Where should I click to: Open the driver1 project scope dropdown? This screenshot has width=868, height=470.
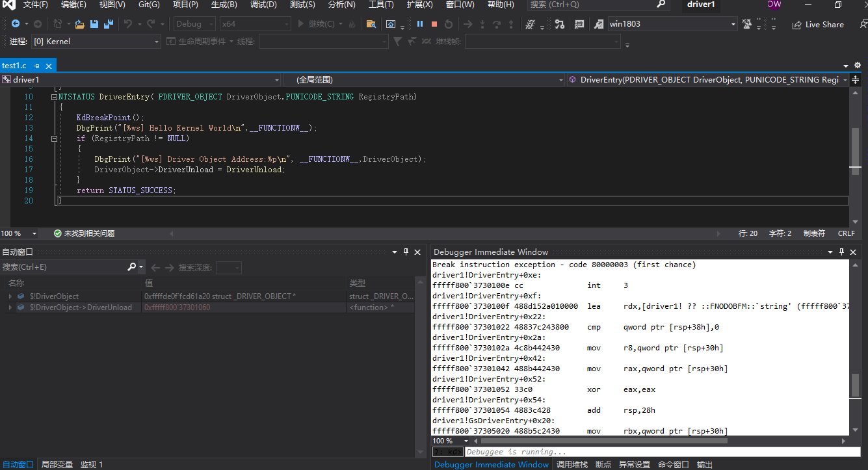point(140,80)
